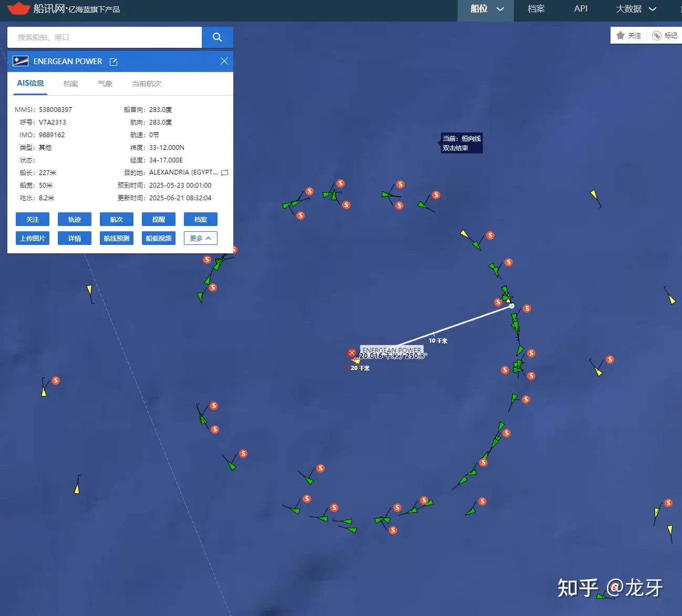682x616 pixels.
Task: Click the 船载视频 button
Action: 159,238
